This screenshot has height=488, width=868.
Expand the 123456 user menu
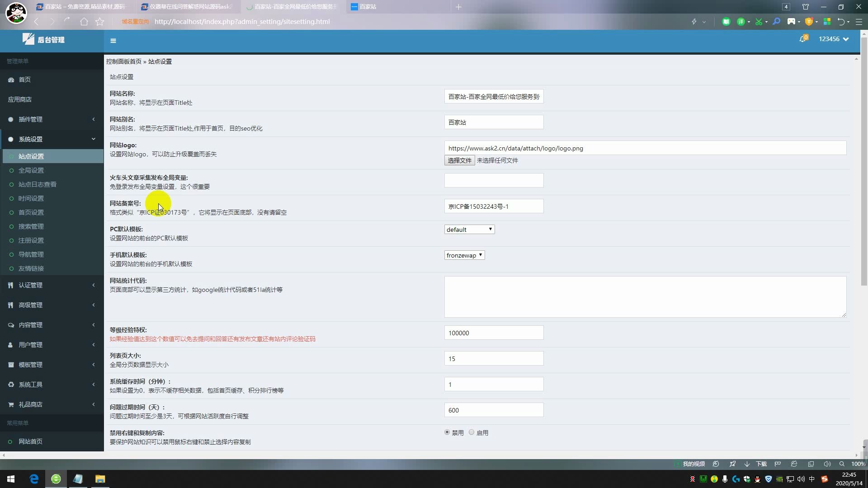[x=833, y=39]
